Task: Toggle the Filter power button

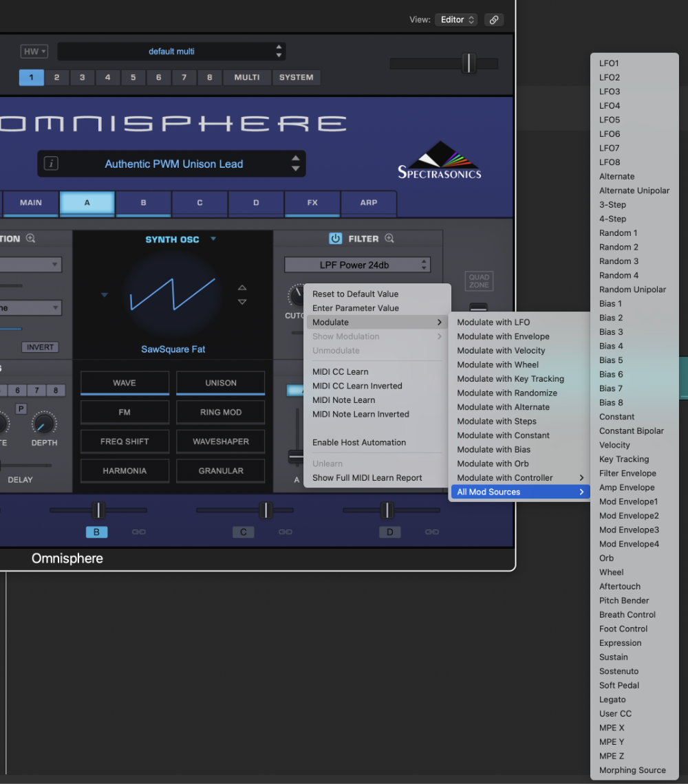Action: (335, 239)
